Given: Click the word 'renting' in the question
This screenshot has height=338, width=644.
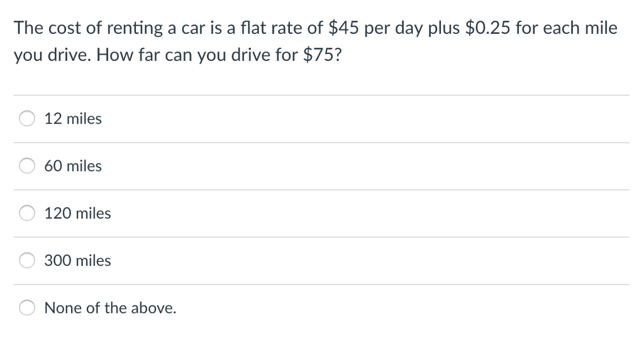Looking at the screenshot, I should (x=135, y=29).
